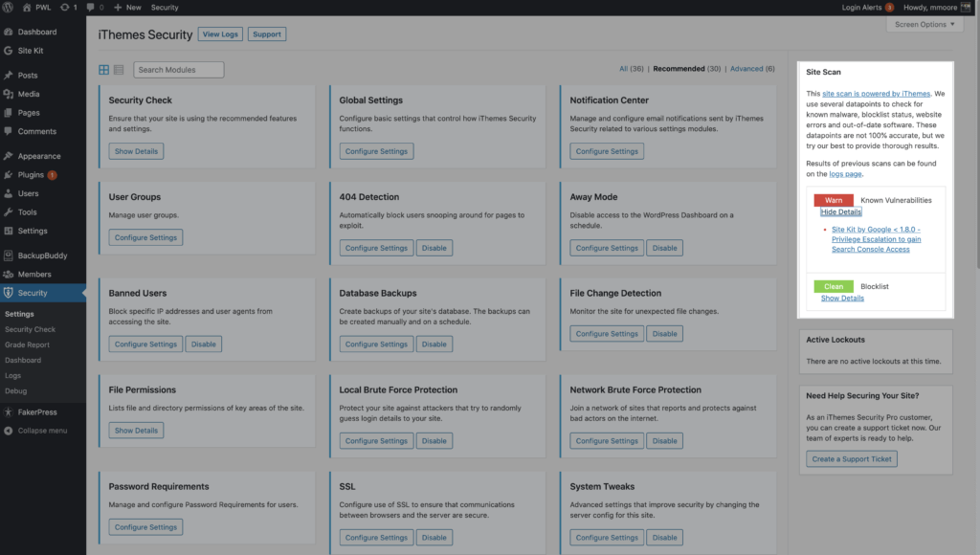
Task: Configure settings for Password Requirements
Action: [x=145, y=527]
